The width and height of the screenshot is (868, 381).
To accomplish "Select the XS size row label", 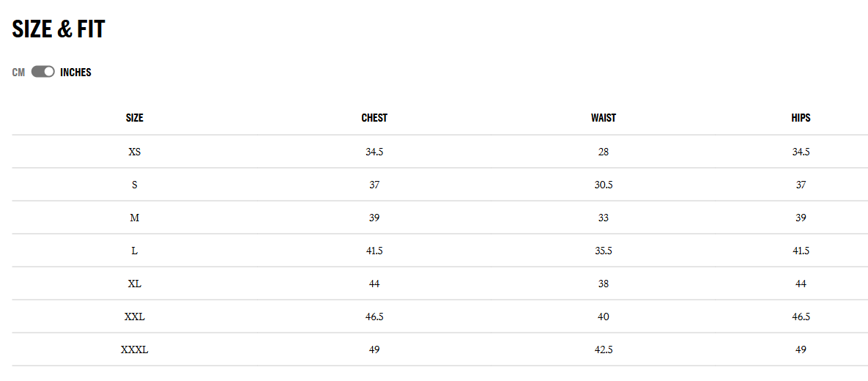I will 135,152.
